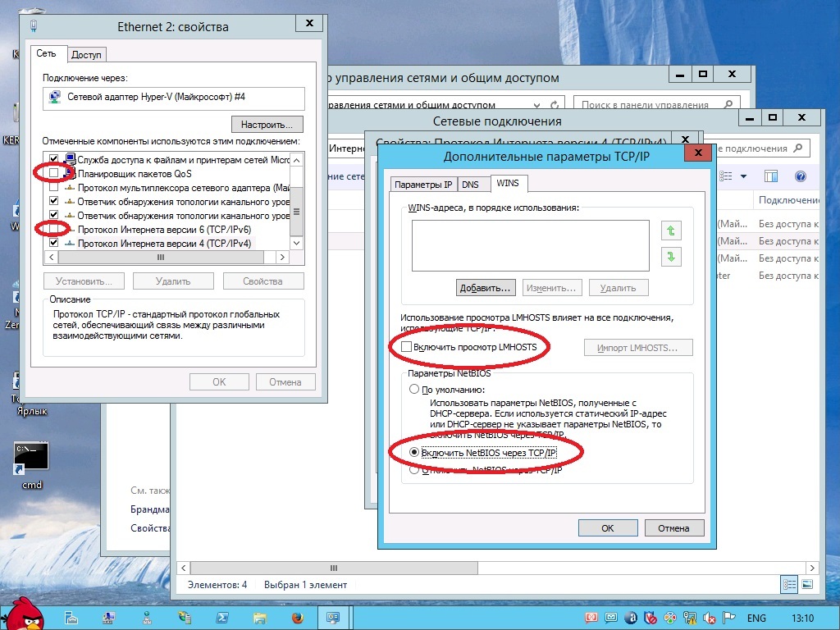
Task: Click the Настроить... adapter button
Action: point(267,125)
